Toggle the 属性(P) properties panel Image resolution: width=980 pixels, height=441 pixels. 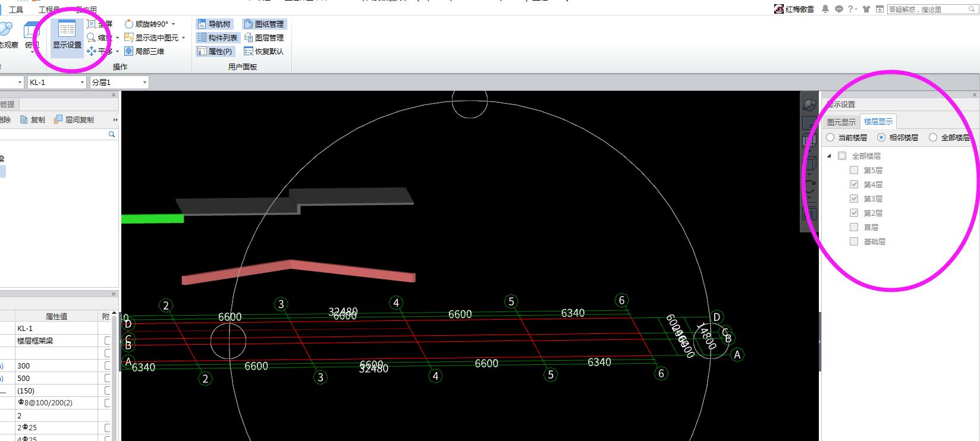point(215,51)
